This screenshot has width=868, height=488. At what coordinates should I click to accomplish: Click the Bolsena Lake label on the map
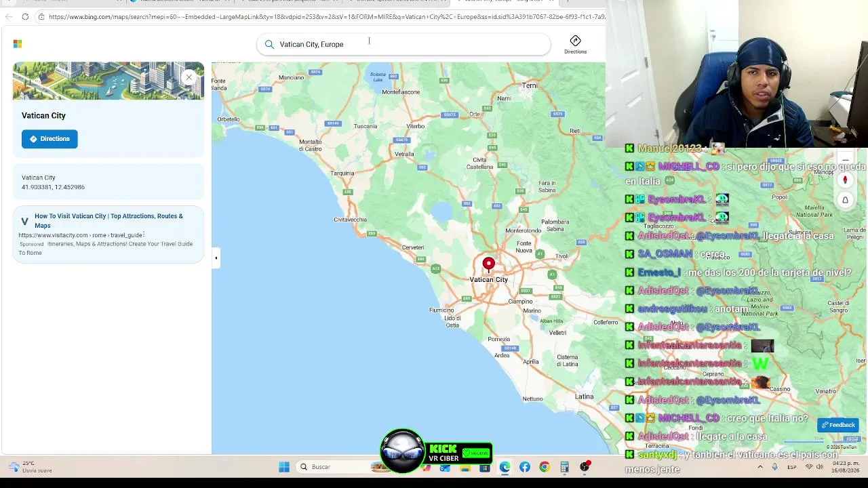tap(378, 77)
